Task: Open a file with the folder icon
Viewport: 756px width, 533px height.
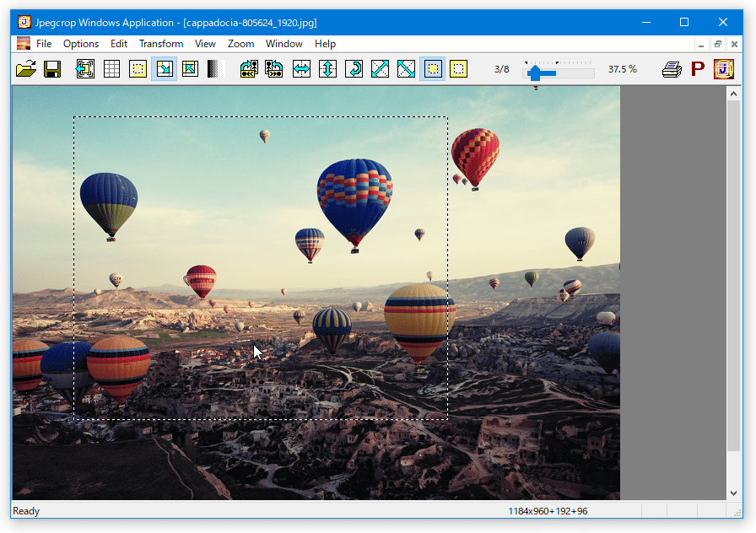Action: click(x=26, y=69)
